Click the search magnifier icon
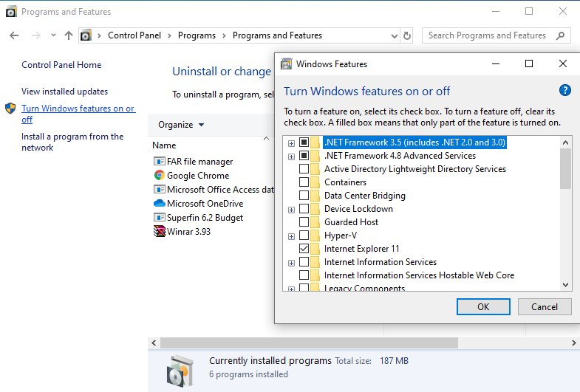 (560, 36)
